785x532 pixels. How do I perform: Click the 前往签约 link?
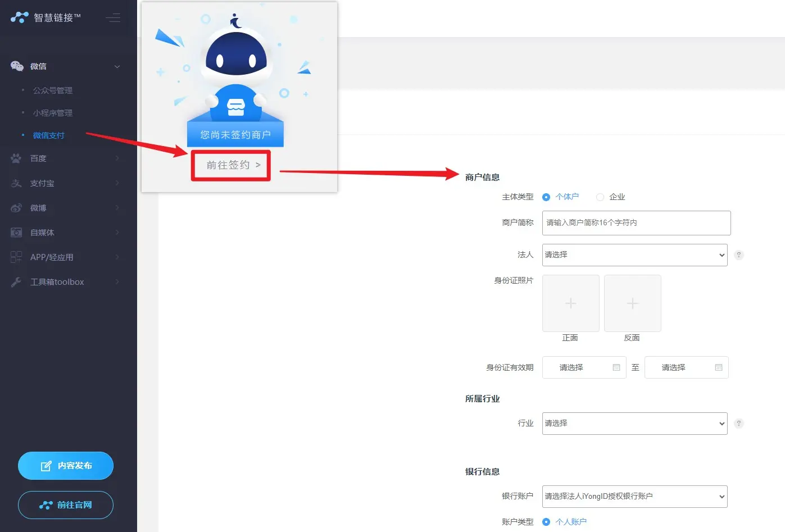pos(231,165)
